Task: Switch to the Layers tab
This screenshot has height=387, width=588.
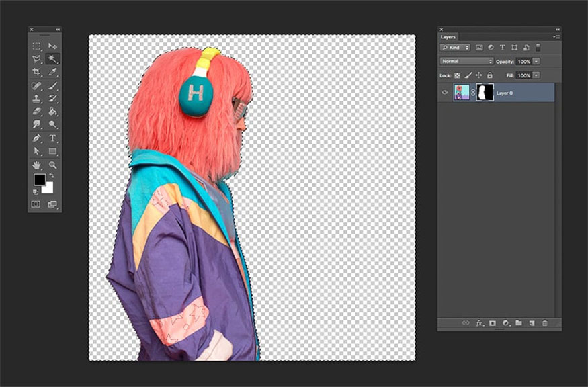Action: tap(448, 37)
